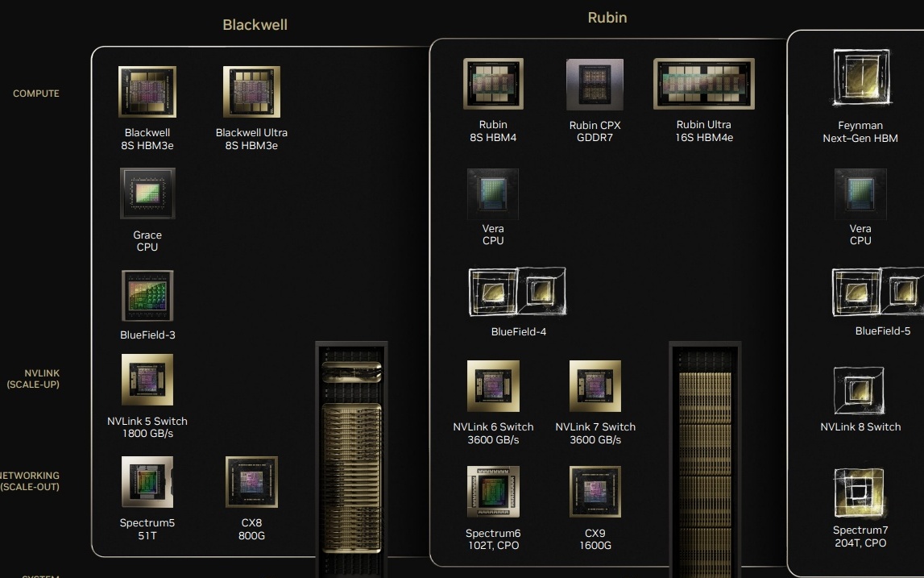Click the 'Grace CPU' caption text

click(147, 241)
